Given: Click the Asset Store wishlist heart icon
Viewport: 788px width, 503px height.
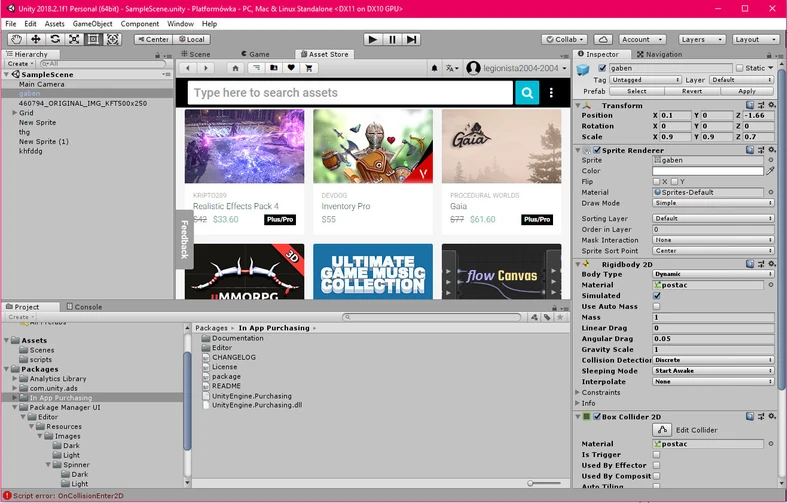Looking at the screenshot, I should point(291,68).
